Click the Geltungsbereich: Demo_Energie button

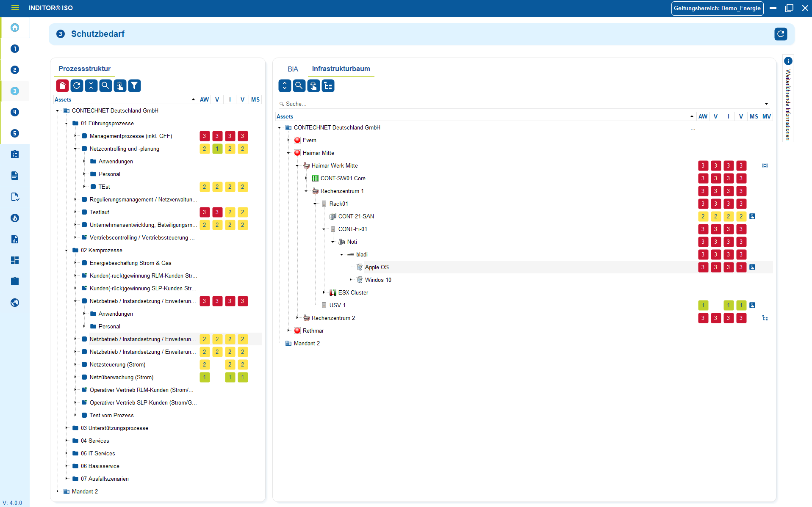pos(717,8)
